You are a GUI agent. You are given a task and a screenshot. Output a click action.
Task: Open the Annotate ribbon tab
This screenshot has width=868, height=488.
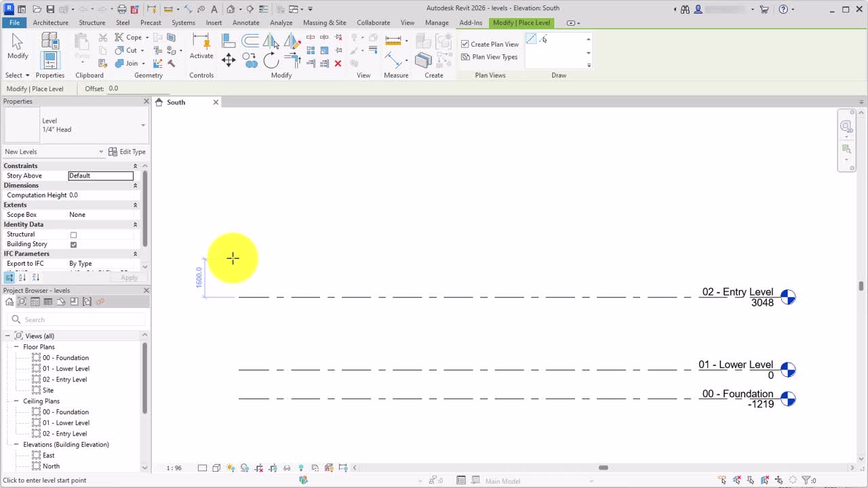(246, 22)
